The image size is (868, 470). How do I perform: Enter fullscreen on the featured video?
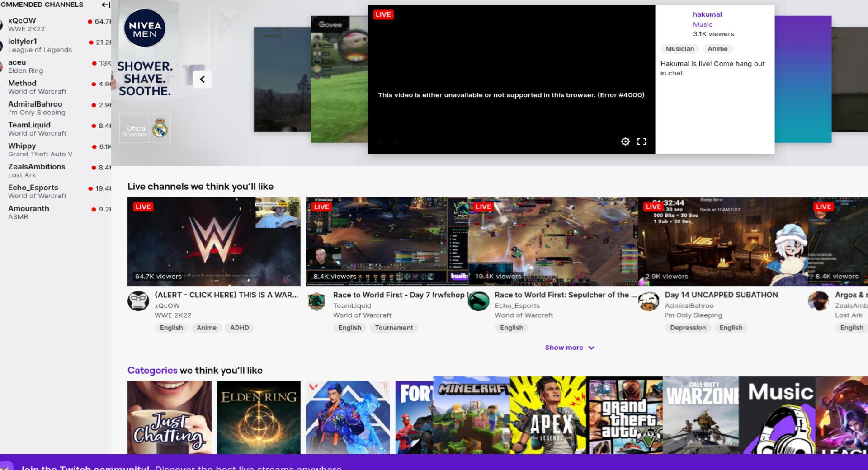tap(642, 141)
